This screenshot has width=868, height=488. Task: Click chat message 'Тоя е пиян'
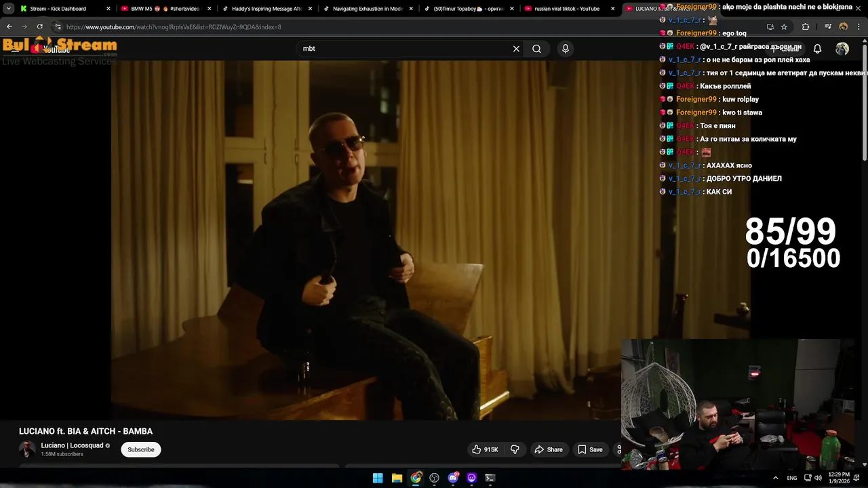click(717, 126)
